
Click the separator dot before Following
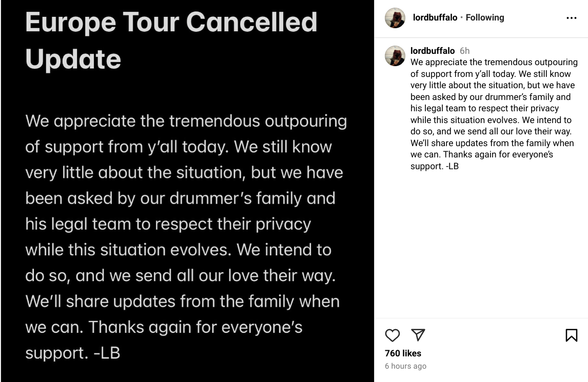tap(462, 17)
